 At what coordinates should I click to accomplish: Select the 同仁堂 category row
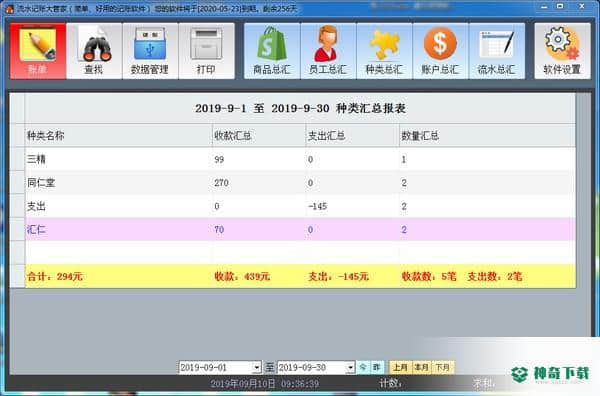(x=300, y=183)
